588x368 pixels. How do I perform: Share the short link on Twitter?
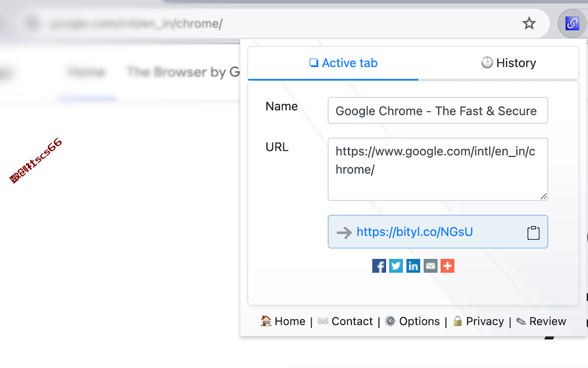396,266
